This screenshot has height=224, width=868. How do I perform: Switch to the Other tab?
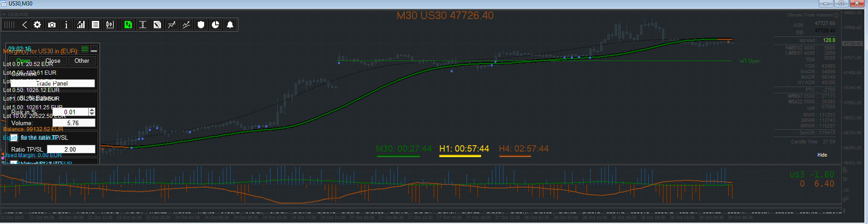(82, 61)
